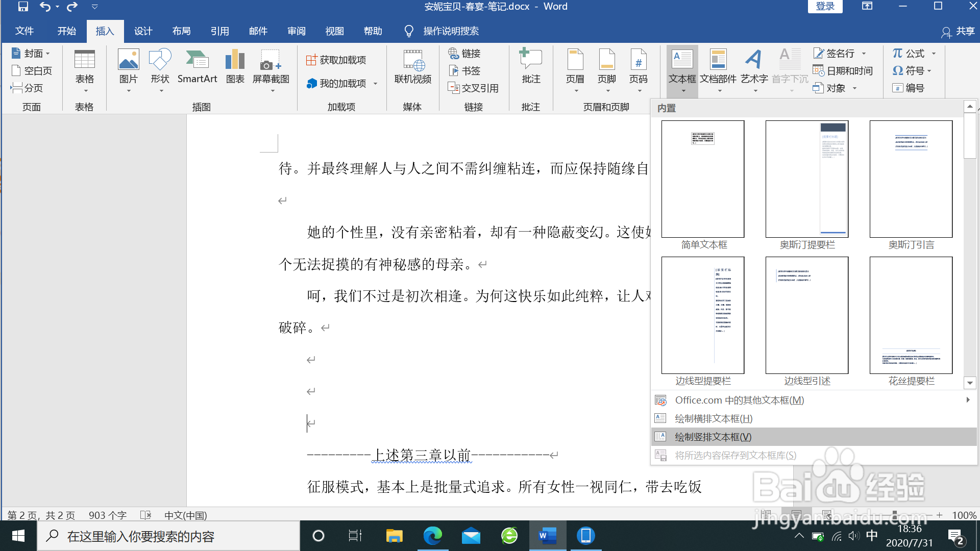Switch to the Home (开始) tab
Screen dimensions: 980x551
pos(67,31)
